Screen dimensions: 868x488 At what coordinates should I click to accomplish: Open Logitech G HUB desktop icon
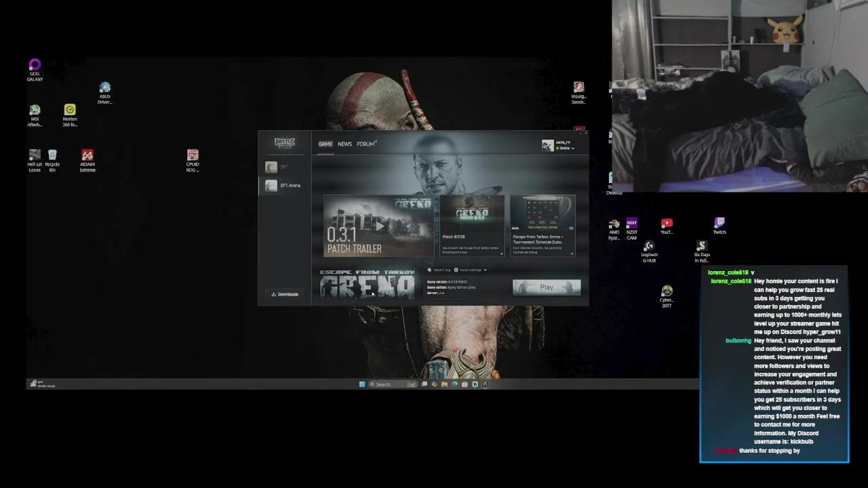click(649, 252)
